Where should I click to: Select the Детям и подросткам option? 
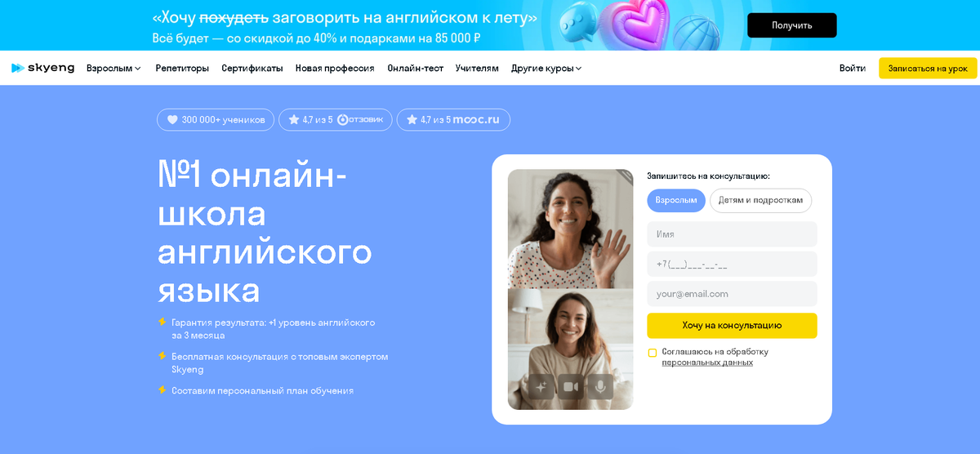pos(760,200)
